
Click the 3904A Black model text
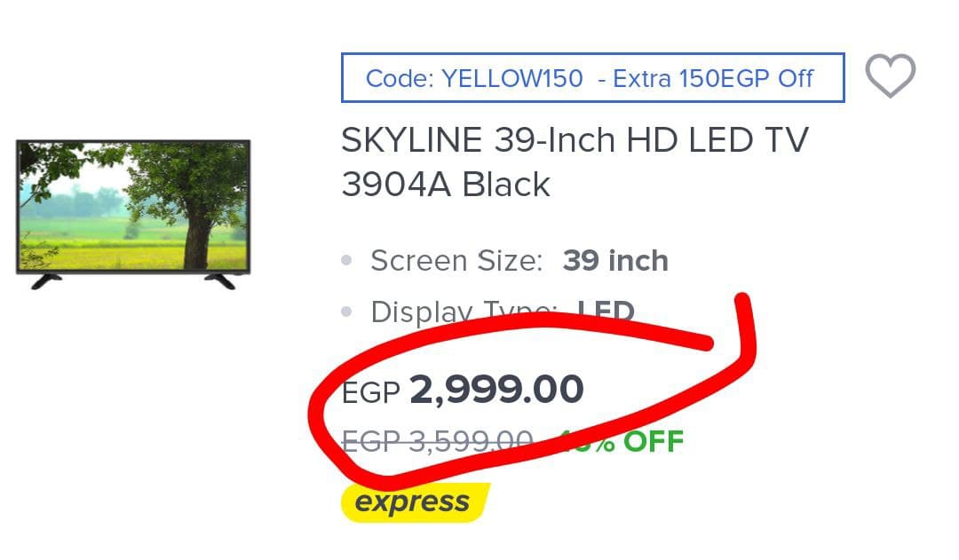click(446, 185)
